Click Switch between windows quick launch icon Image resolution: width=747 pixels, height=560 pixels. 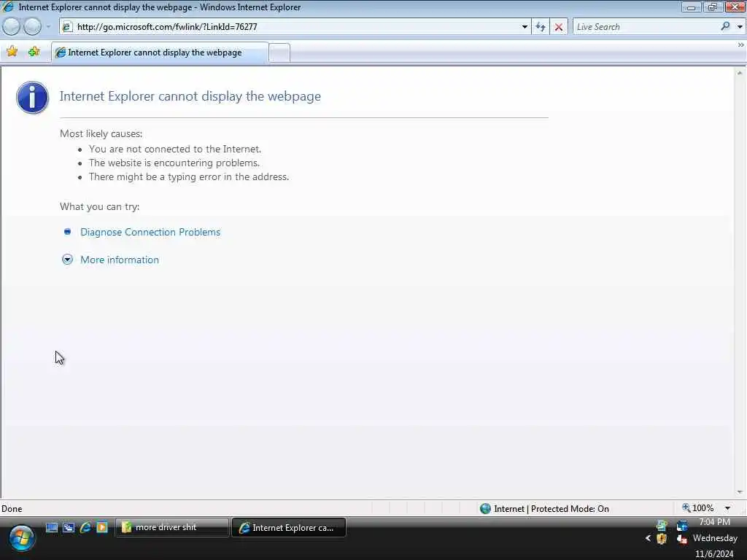click(69, 527)
